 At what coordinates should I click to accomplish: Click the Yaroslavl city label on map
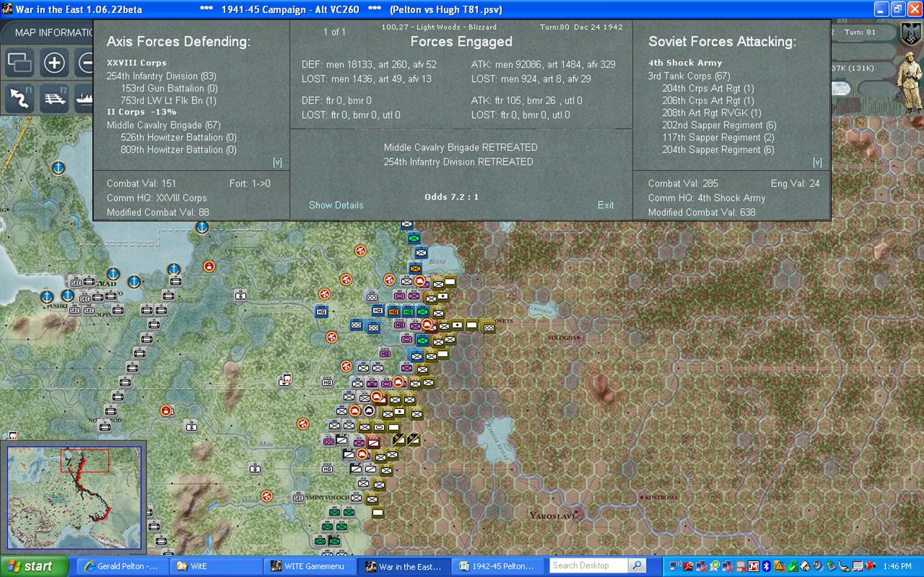point(554,516)
